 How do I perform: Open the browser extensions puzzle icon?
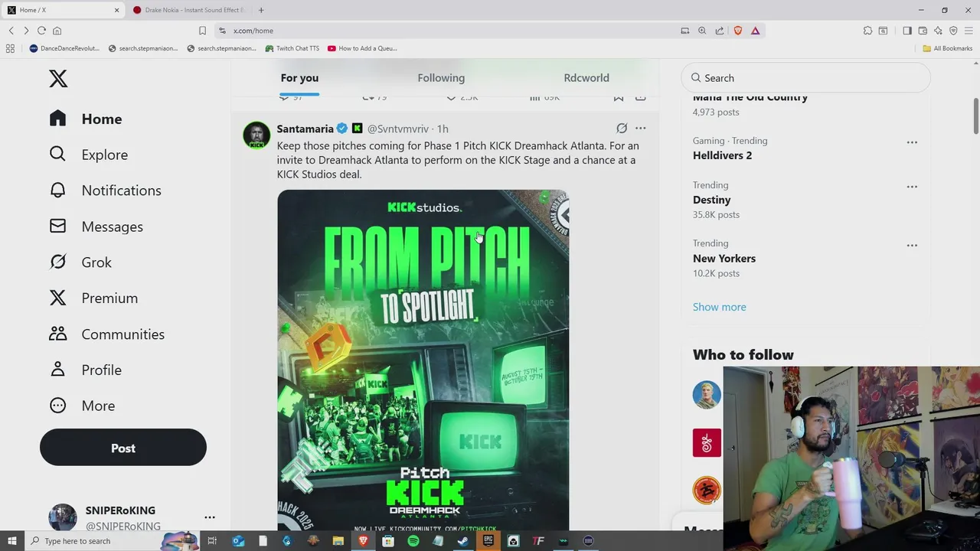click(x=867, y=31)
